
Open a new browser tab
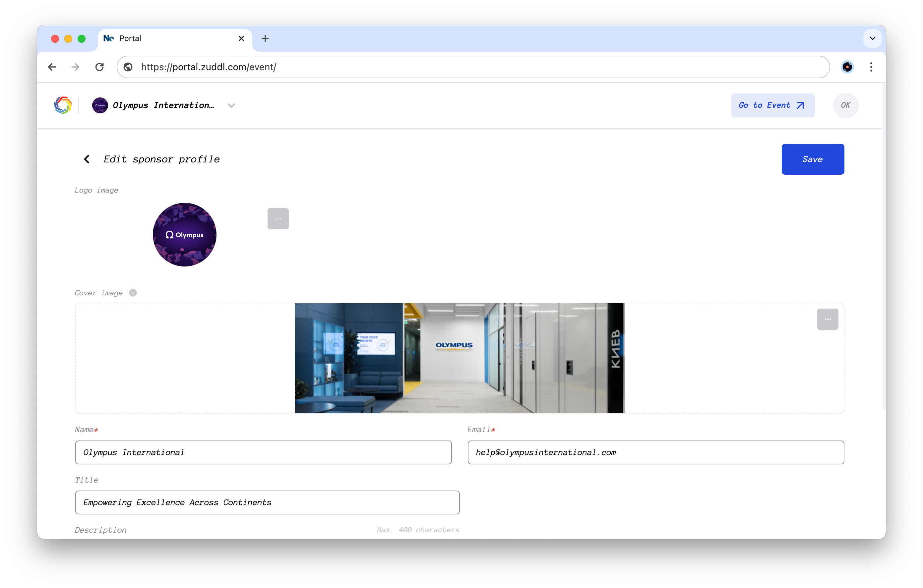pos(265,38)
